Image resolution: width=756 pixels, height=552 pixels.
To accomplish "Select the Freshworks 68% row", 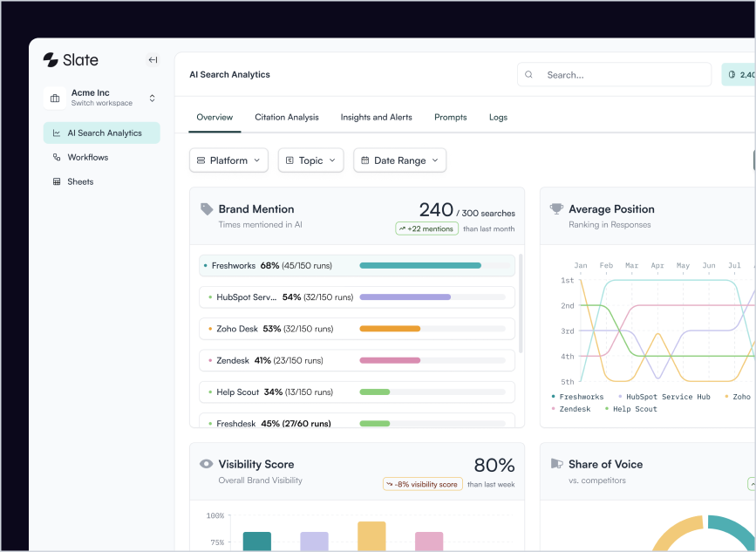I will click(357, 266).
